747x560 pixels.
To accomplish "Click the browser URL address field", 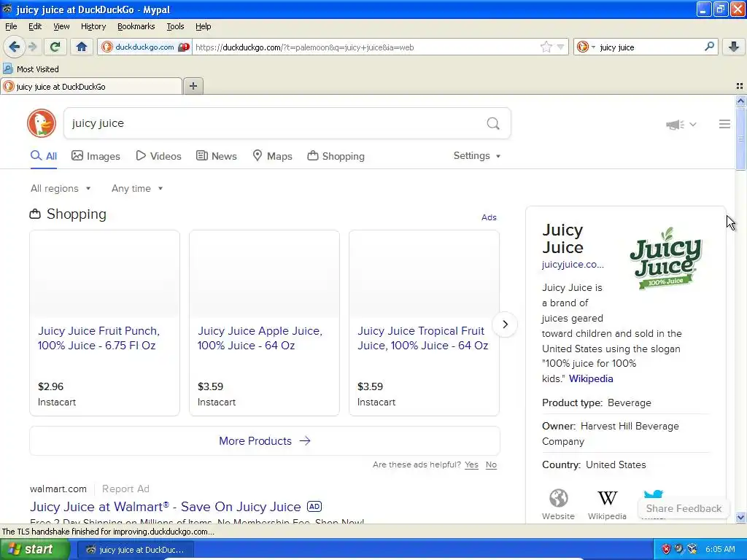I will click(x=366, y=47).
